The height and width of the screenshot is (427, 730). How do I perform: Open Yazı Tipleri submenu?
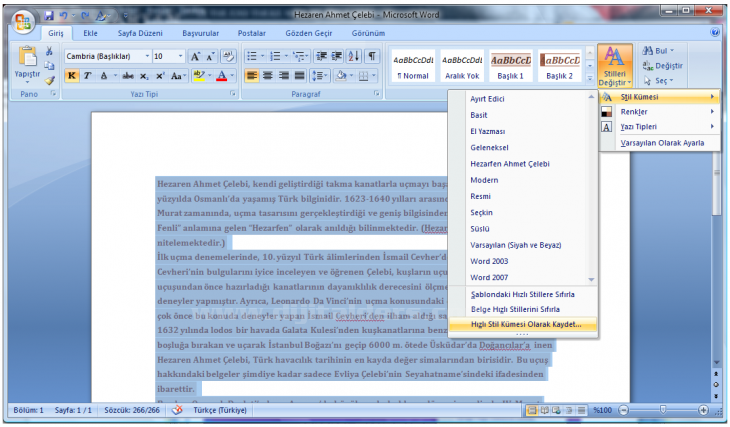660,127
